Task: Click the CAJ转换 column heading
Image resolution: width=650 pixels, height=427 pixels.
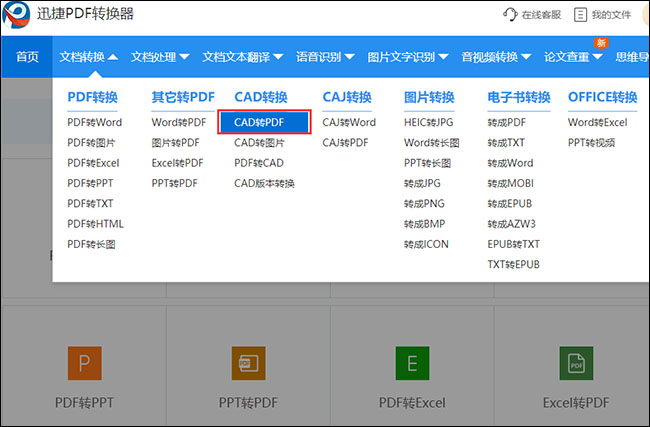Action: (347, 97)
